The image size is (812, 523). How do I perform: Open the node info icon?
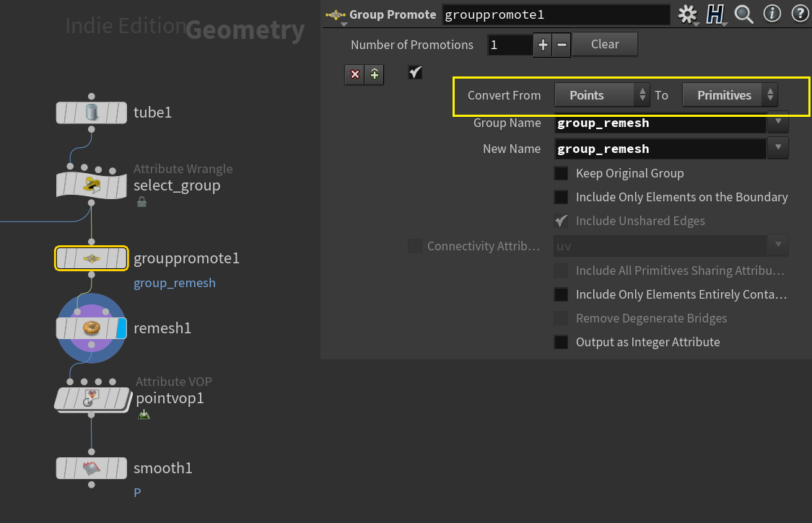click(x=772, y=14)
